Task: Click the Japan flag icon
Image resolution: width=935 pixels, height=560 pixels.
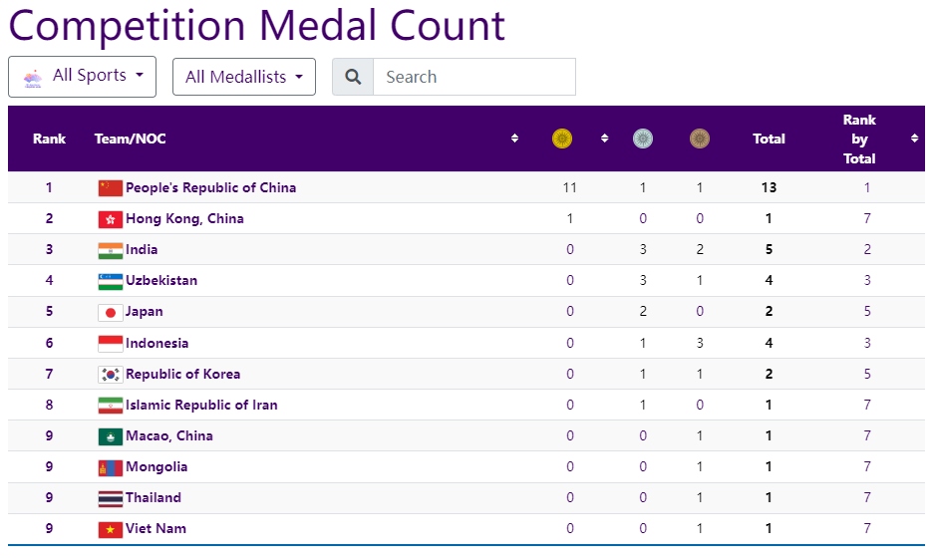Action: click(111, 313)
